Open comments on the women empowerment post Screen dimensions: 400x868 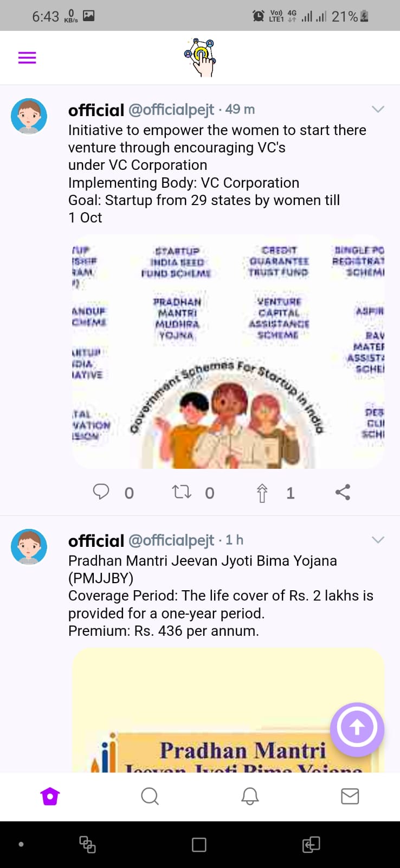pyautogui.click(x=101, y=492)
